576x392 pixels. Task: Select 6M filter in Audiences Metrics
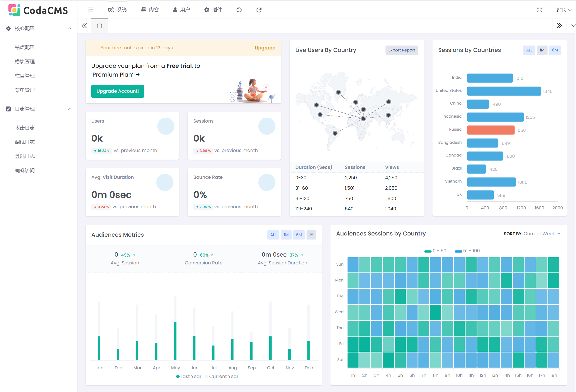click(299, 235)
